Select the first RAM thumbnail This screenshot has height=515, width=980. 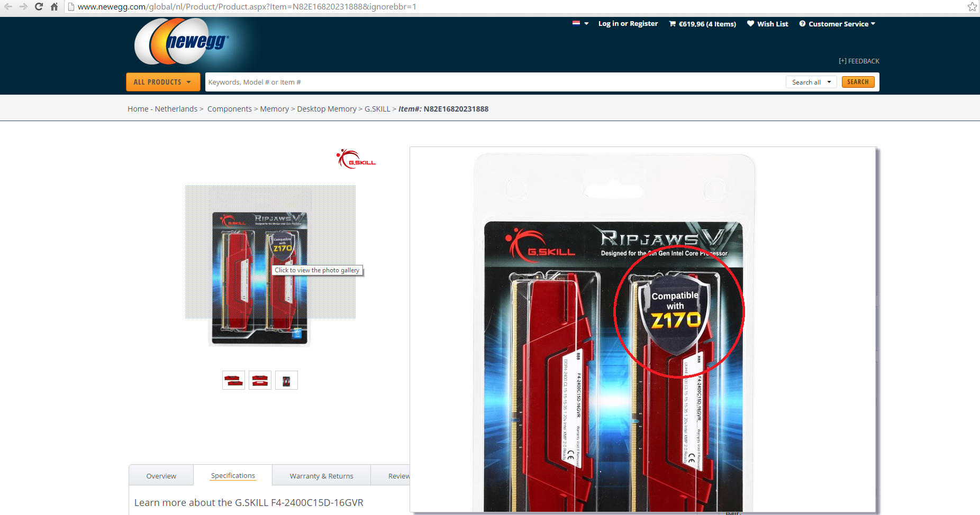coord(233,380)
